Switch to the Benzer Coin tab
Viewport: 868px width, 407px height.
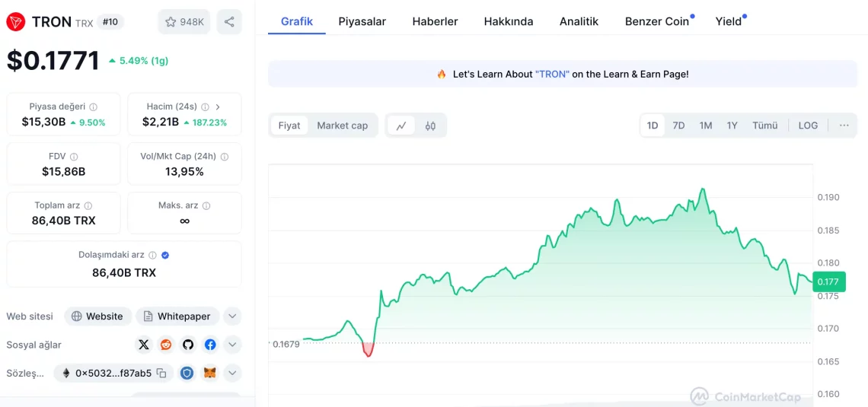coord(657,21)
